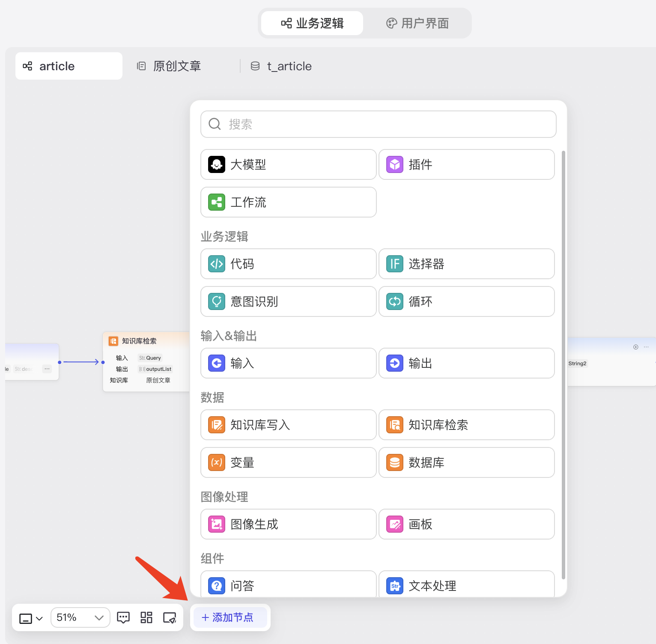Switch to the 用户界面 tab
Viewport: 656px width, 644px height.
417,23
